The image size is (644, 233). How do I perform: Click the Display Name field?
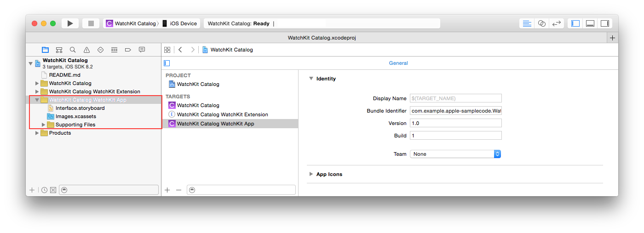[x=455, y=98]
